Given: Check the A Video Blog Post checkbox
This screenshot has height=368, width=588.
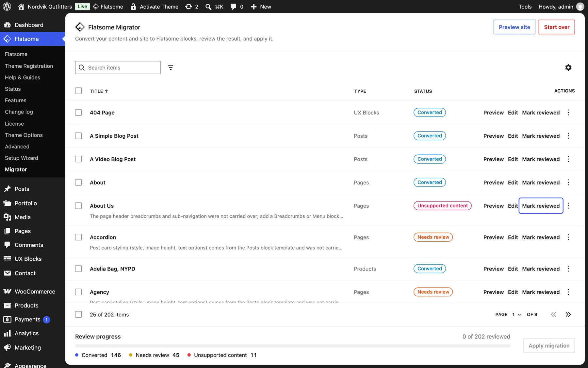Looking at the screenshot, I should coord(78,159).
